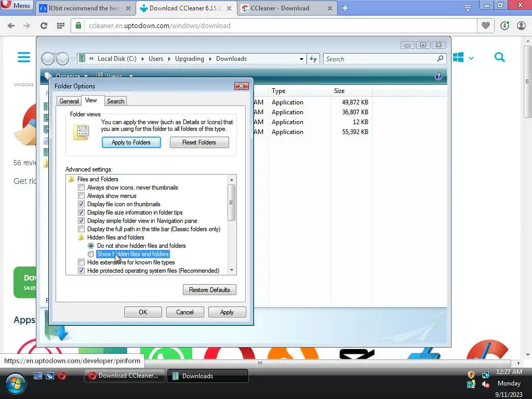
Task: Select Do not show hidden files and folders
Action: click(x=91, y=246)
